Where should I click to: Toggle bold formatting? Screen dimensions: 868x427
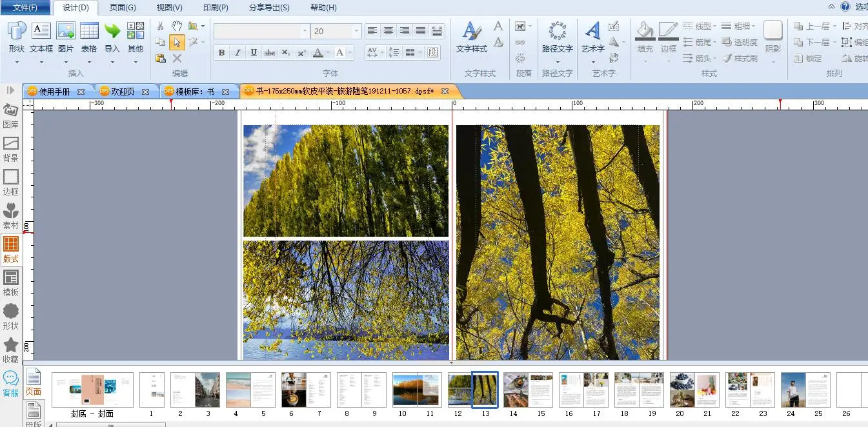click(x=221, y=53)
